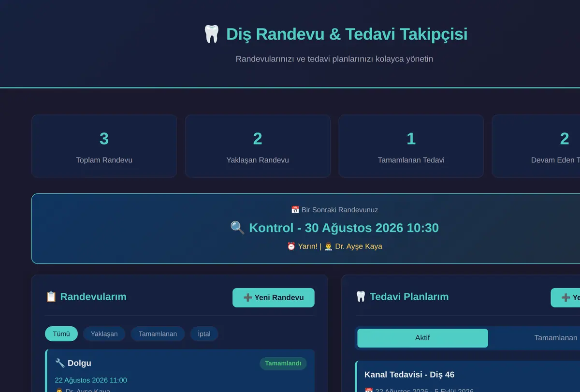Click the clipboard icon beside Randevularım
The image size is (580, 392).
(51, 297)
